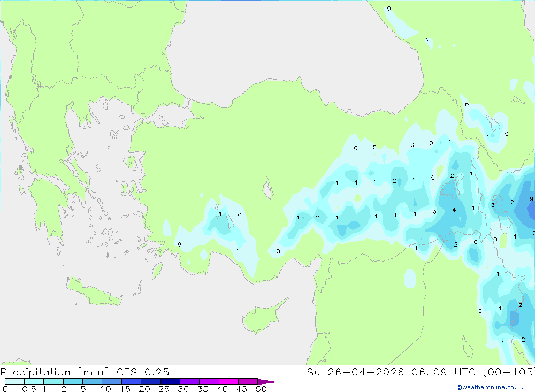Viewport: 535px width, 392px height.
Task: Click the legend value label "10"
Action: click(106, 389)
